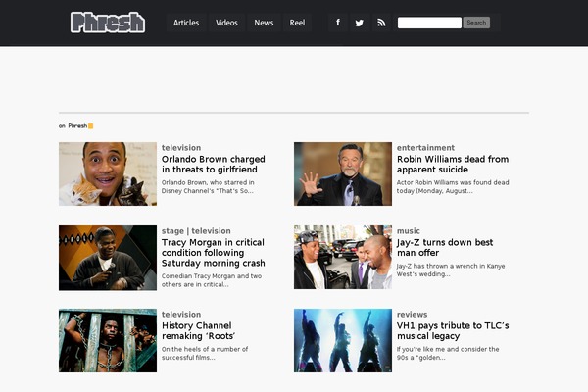Click the music category label

tap(409, 231)
